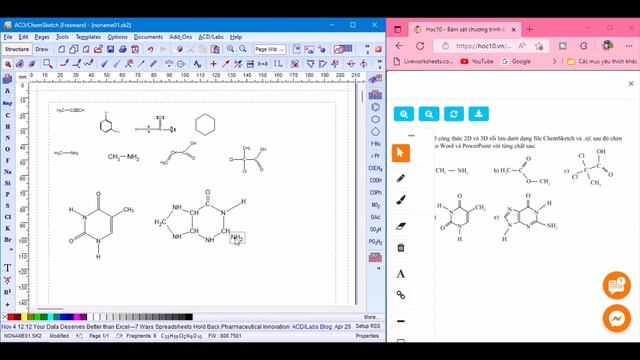Image resolution: width=640 pixels, height=360 pixels.
Task: Select the Select/Move tool
Action: (7, 64)
